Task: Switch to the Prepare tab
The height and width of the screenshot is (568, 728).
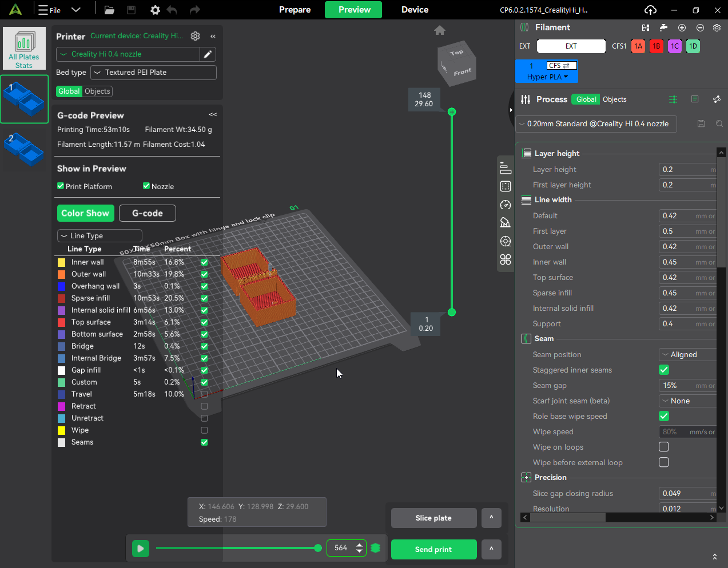Action: pos(295,10)
